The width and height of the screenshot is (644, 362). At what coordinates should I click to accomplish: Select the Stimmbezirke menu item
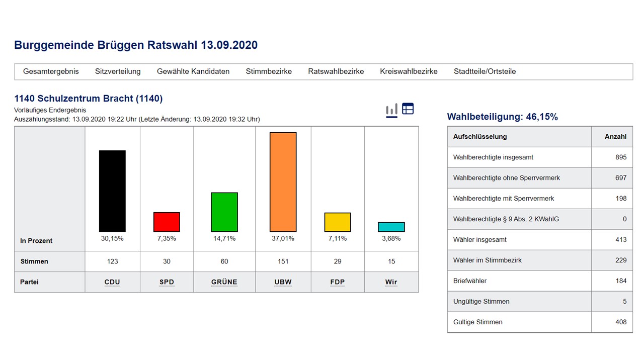coord(269,71)
